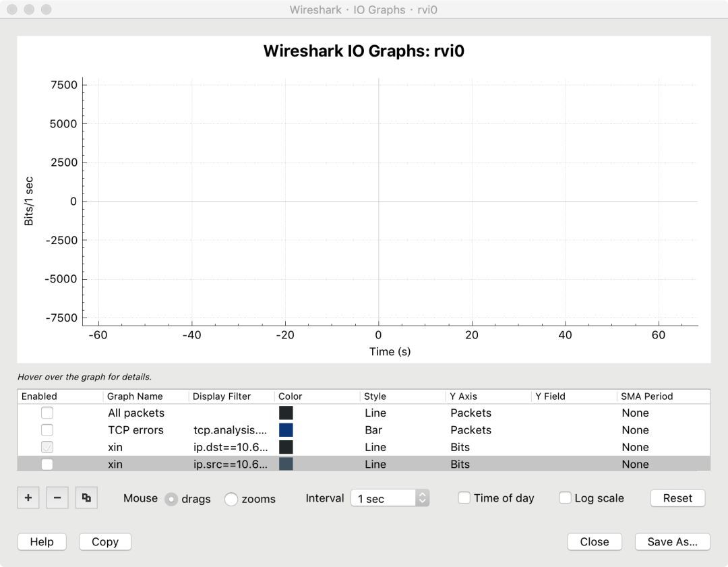Click the Bits/1 sec axis label

(29, 201)
